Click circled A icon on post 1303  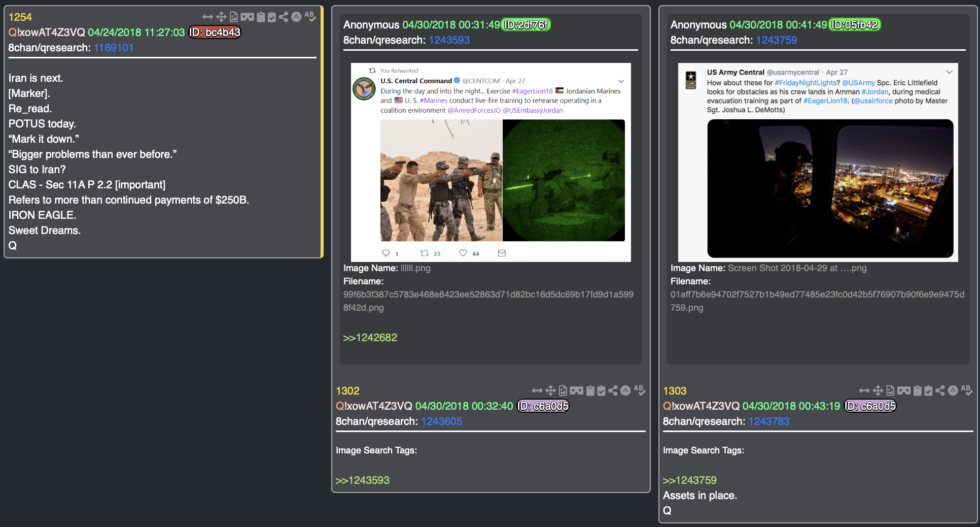pos(953,390)
